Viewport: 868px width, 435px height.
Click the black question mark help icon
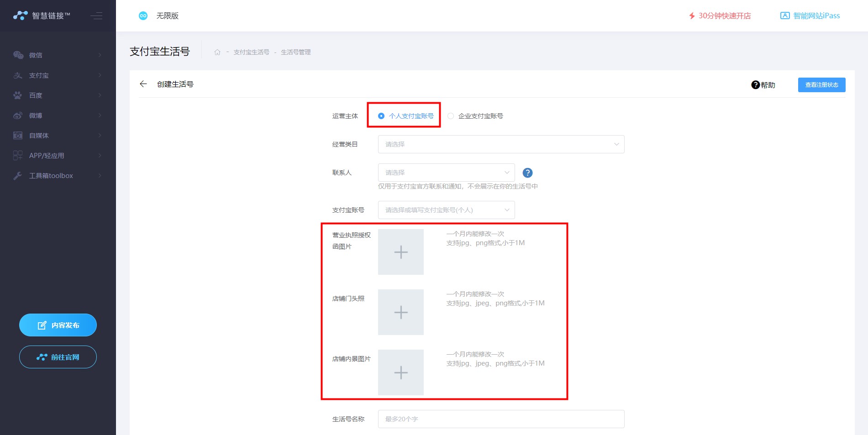756,85
